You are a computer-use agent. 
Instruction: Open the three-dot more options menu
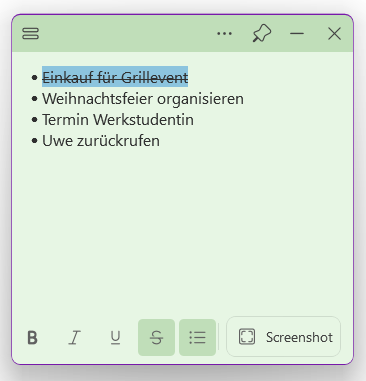click(x=224, y=33)
